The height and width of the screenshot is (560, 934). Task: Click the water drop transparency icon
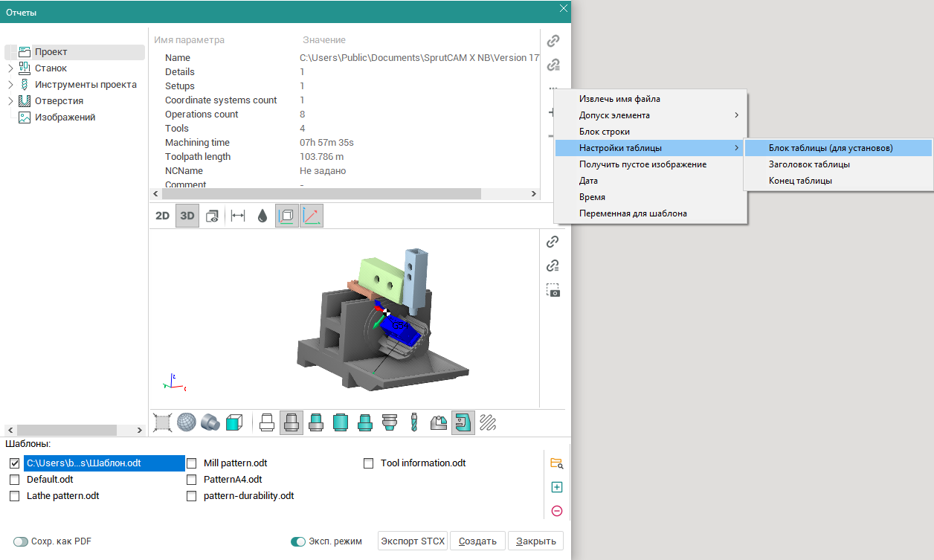pyautogui.click(x=262, y=216)
